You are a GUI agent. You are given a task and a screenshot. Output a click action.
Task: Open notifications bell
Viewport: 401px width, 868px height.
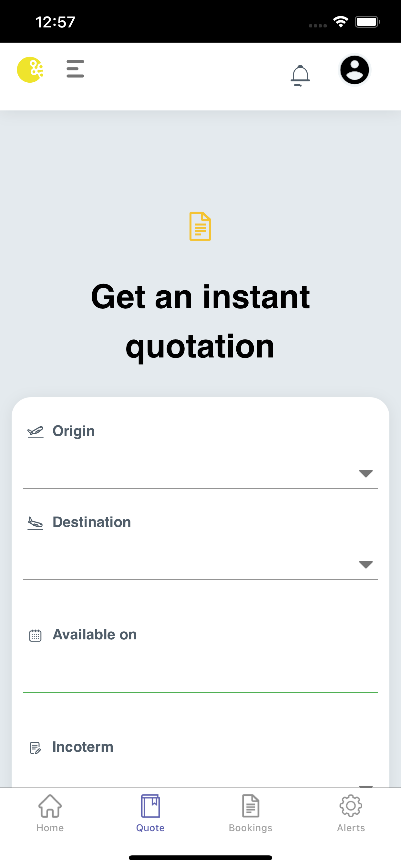[x=300, y=76]
